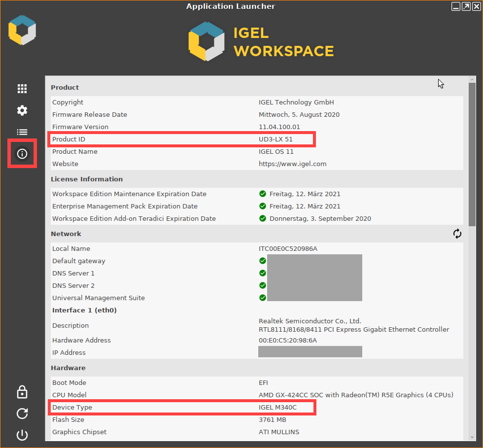The width and height of the screenshot is (483, 448).
Task: Open the session list view
Action: pyautogui.click(x=22, y=132)
